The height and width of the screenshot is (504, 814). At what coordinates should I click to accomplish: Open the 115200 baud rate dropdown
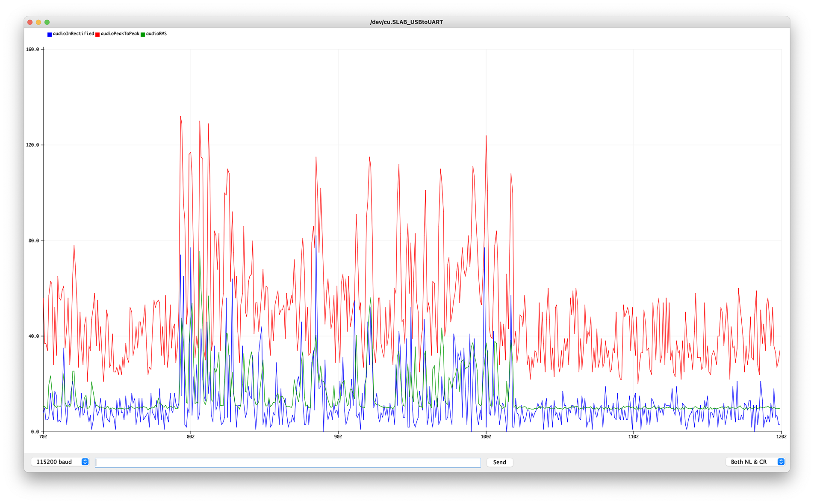tap(60, 462)
